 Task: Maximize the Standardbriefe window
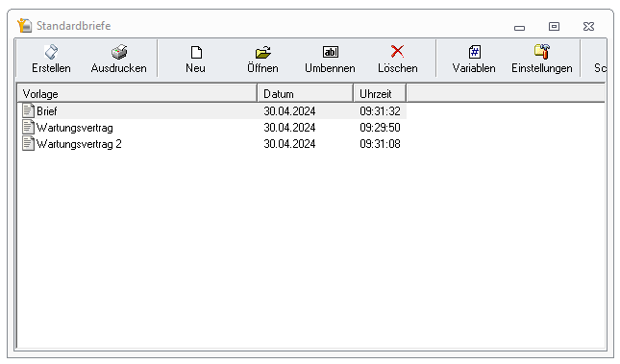554,27
